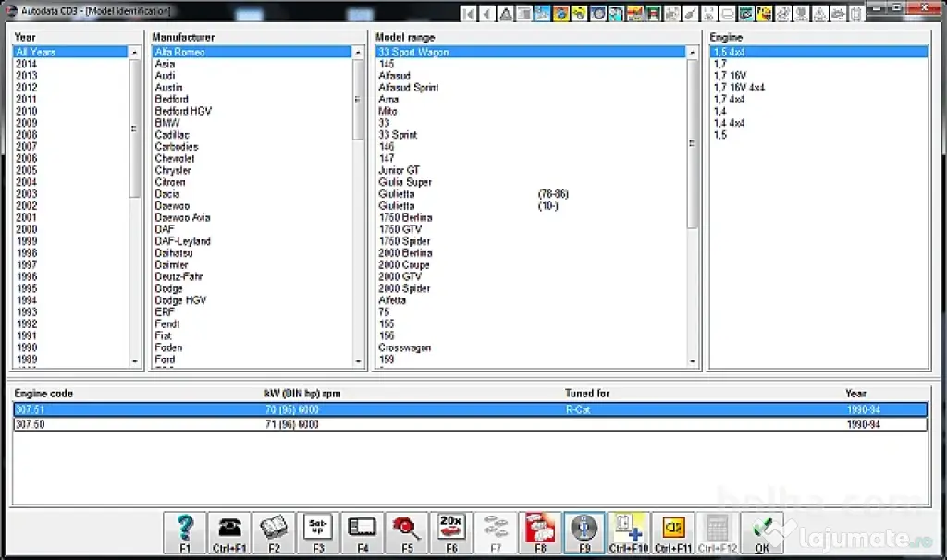
Task: Click the yellow face icon in top toolbar
Action: pos(764,13)
